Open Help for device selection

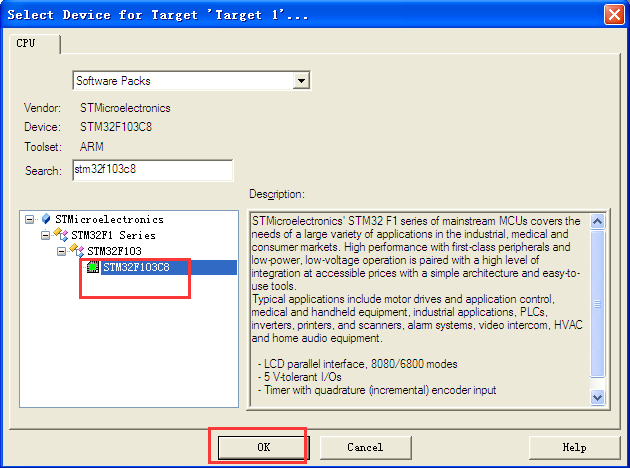coord(575,447)
